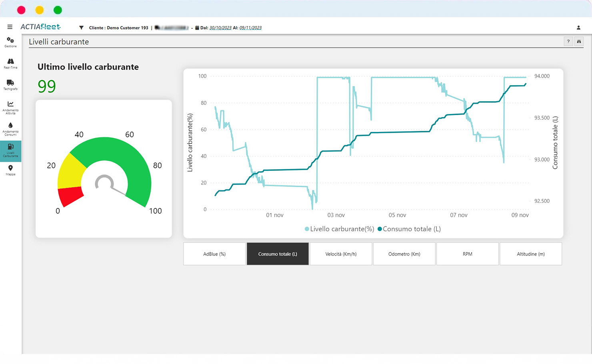This screenshot has width=592, height=364.
Task: Switch chart to Velocità (Km/h)
Action: (341, 254)
